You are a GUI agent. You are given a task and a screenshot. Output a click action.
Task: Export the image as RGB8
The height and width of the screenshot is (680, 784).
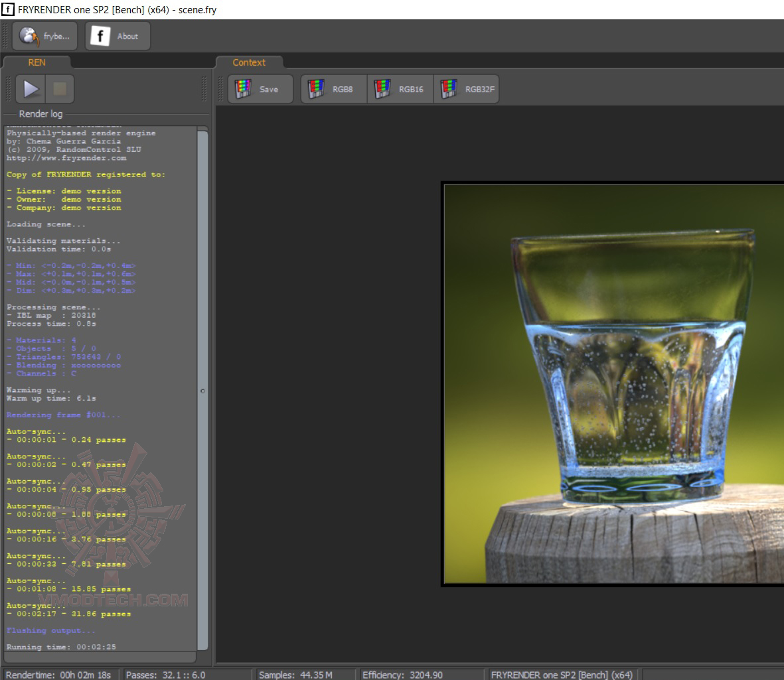pos(334,89)
